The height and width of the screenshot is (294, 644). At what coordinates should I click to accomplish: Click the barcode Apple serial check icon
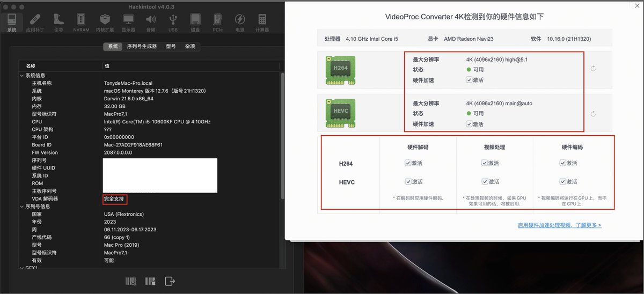tap(150, 281)
